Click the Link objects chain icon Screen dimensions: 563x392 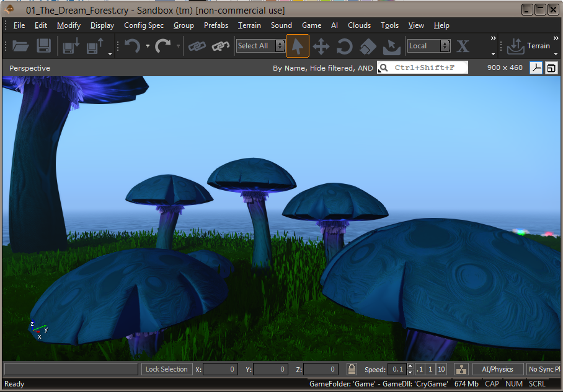click(197, 46)
